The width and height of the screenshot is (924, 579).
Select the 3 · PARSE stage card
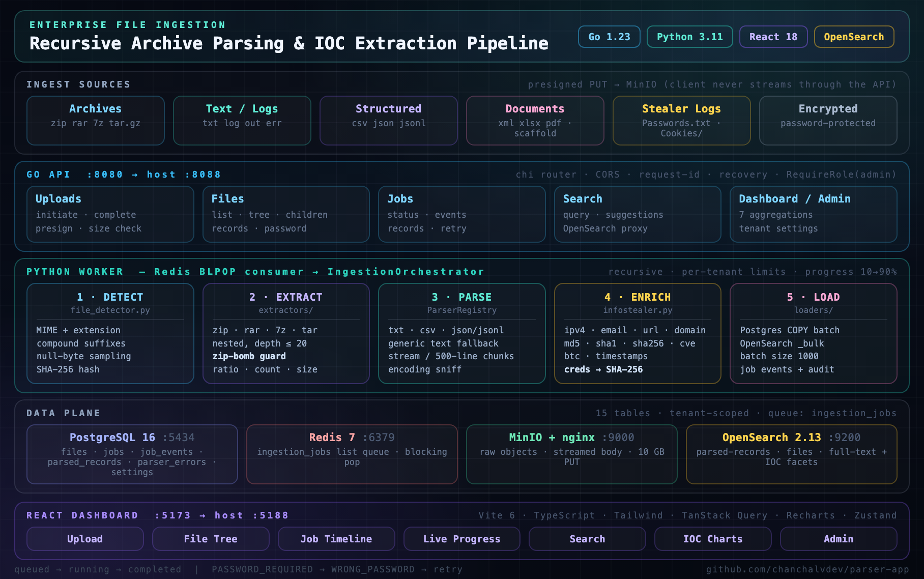click(462, 333)
